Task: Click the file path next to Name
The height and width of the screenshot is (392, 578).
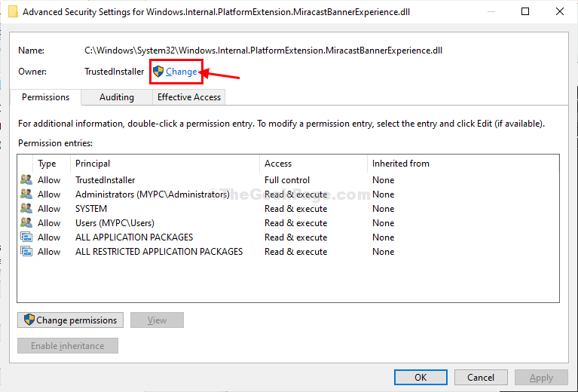Action: click(x=263, y=51)
